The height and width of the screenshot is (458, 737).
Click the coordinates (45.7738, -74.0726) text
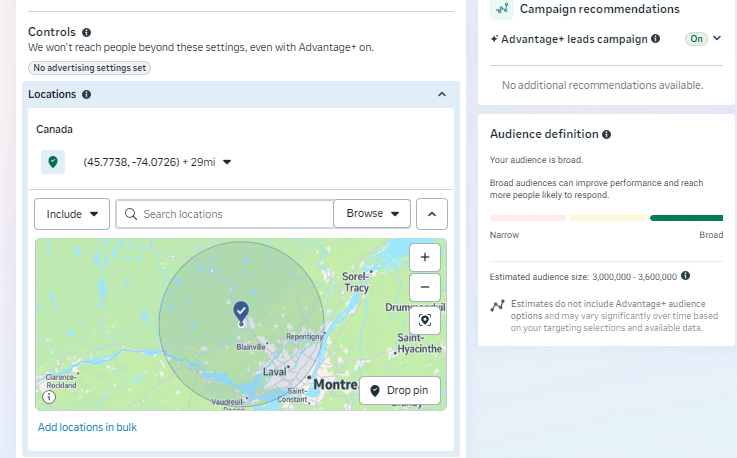click(x=132, y=162)
